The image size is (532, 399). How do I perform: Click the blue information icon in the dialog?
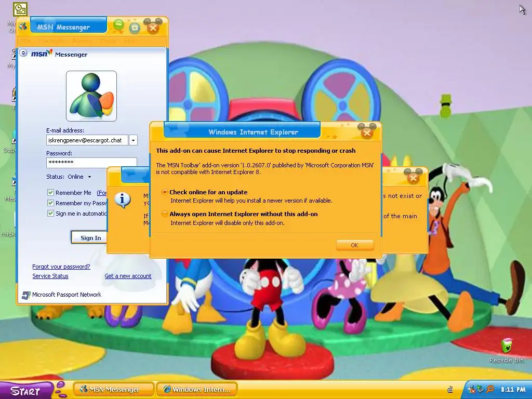click(x=123, y=199)
